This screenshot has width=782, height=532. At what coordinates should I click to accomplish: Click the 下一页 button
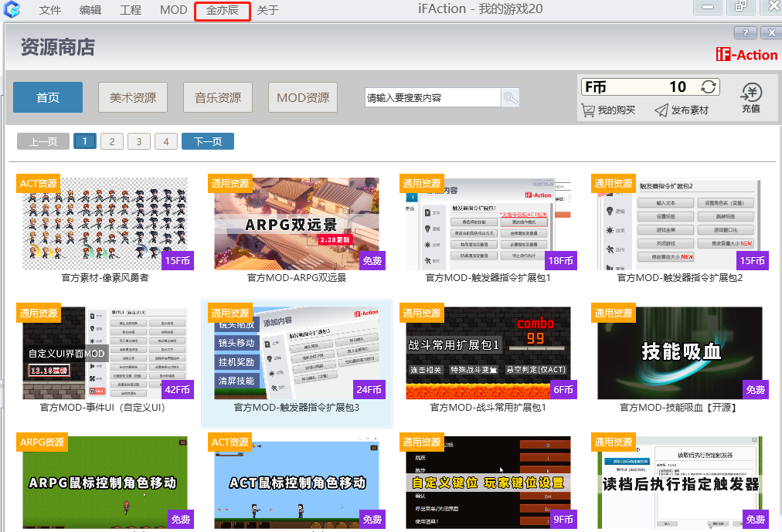[207, 141]
